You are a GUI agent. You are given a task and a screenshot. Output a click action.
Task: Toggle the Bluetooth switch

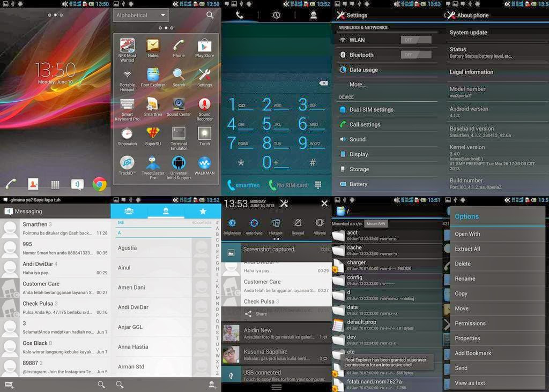pos(416,55)
